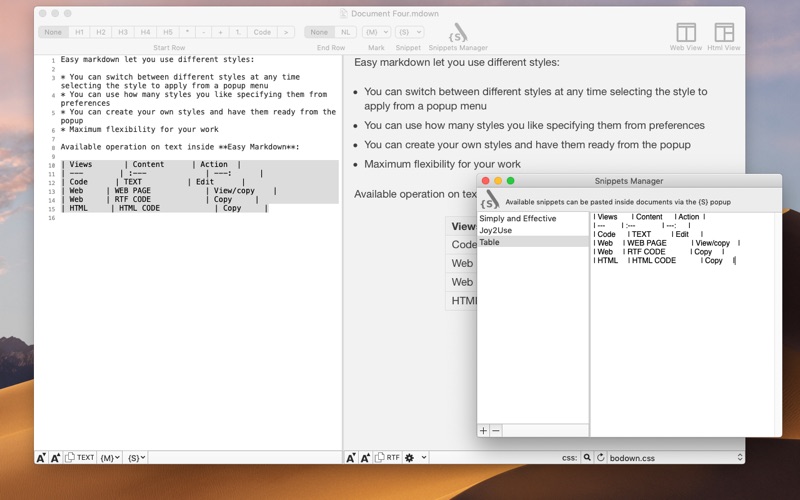
Task: Decrease editor font size in left pane
Action: (x=41, y=458)
